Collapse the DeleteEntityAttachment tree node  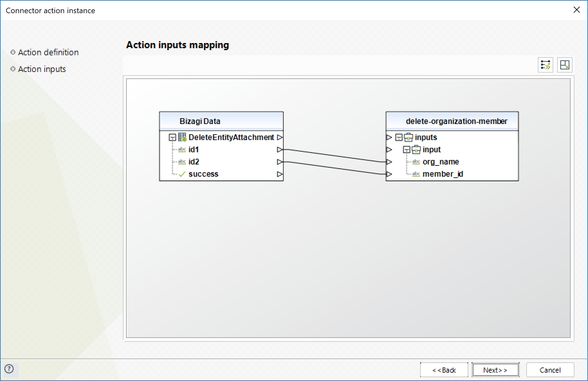click(x=172, y=137)
